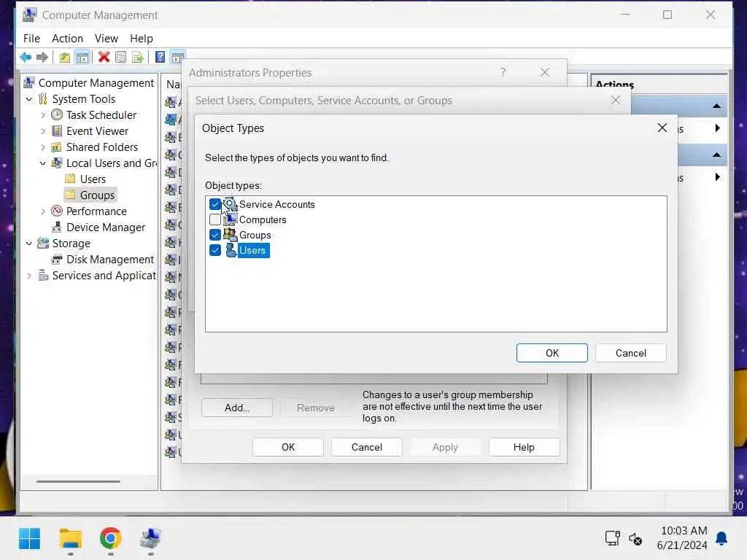Screen dimensions: 747x560
Task: Open the Properties toolbar icon
Action: (121, 58)
